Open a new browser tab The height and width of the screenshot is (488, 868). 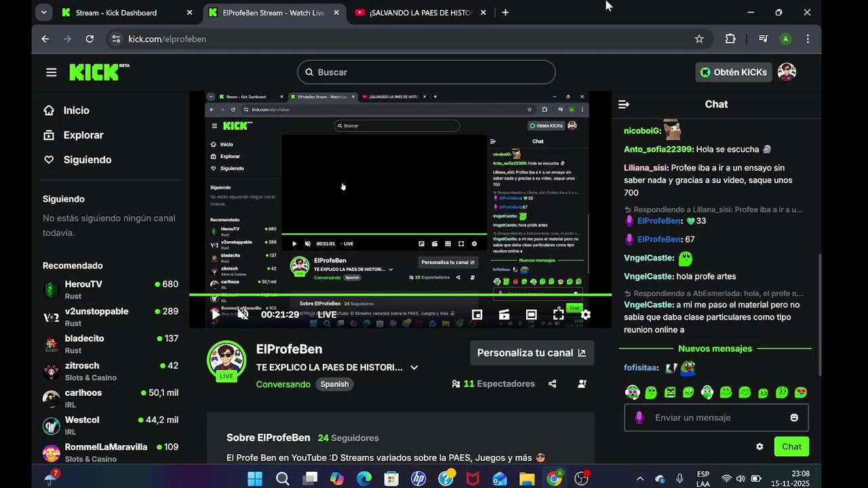[505, 12]
